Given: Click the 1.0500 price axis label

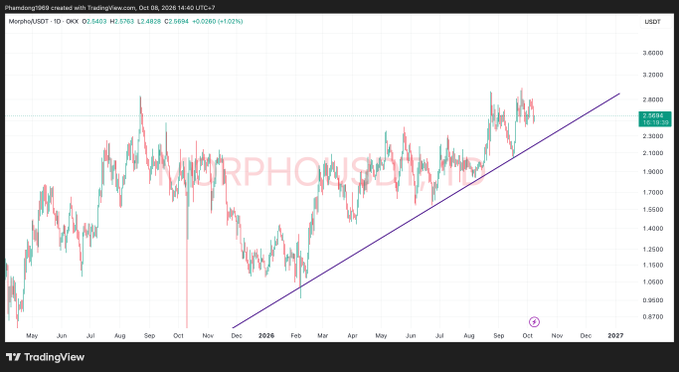Looking at the screenshot, I should click(x=653, y=282).
